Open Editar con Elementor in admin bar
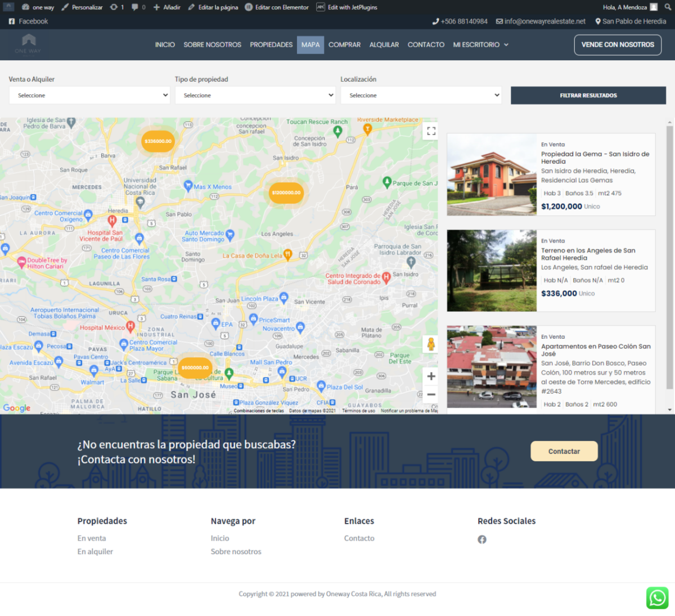This screenshot has width=675, height=616. [x=277, y=7]
